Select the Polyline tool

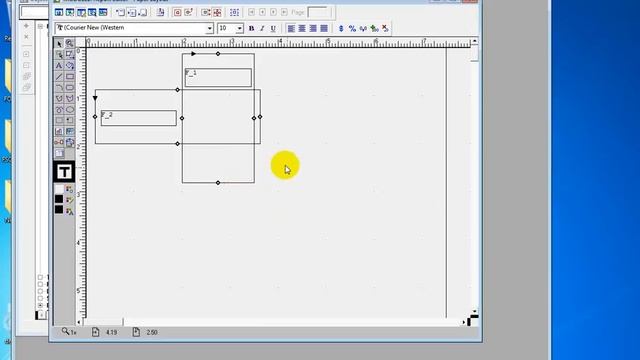pyautogui.click(x=70, y=98)
